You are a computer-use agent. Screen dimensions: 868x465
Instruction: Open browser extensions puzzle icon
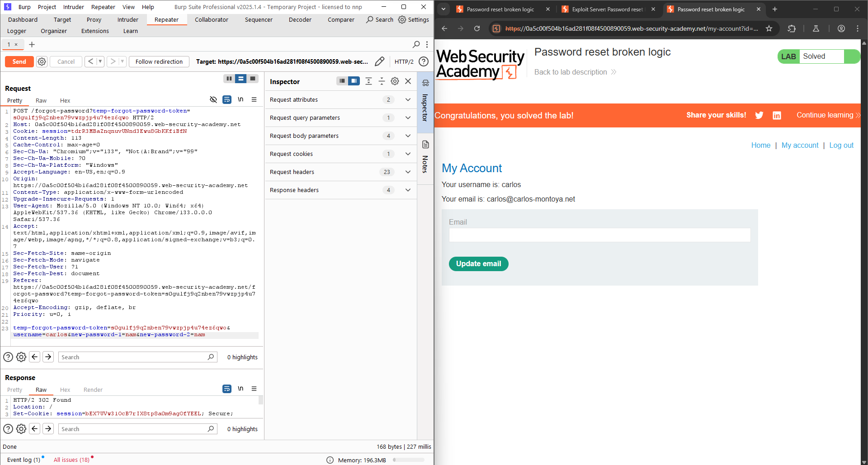pos(792,28)
